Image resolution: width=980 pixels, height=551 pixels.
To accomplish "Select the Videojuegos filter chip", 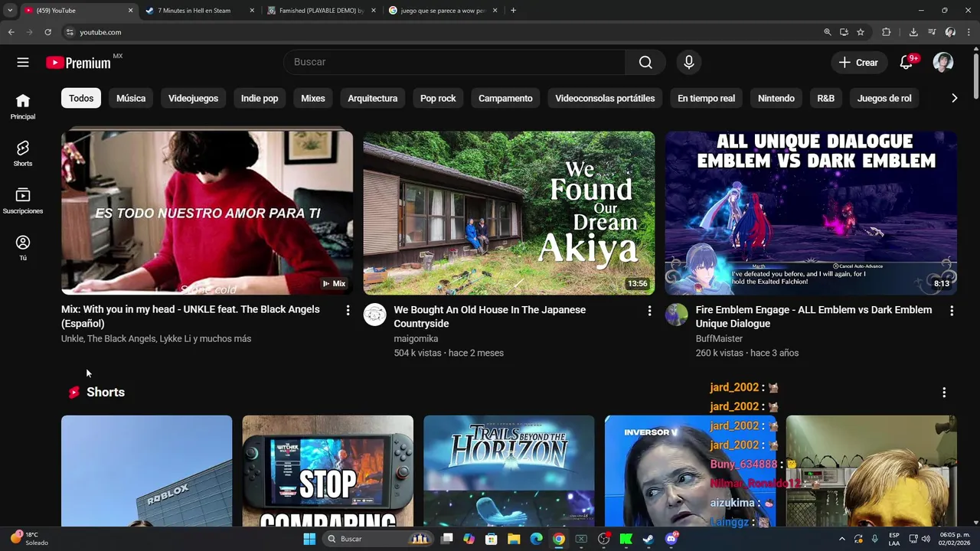I will tap(193, 98).
